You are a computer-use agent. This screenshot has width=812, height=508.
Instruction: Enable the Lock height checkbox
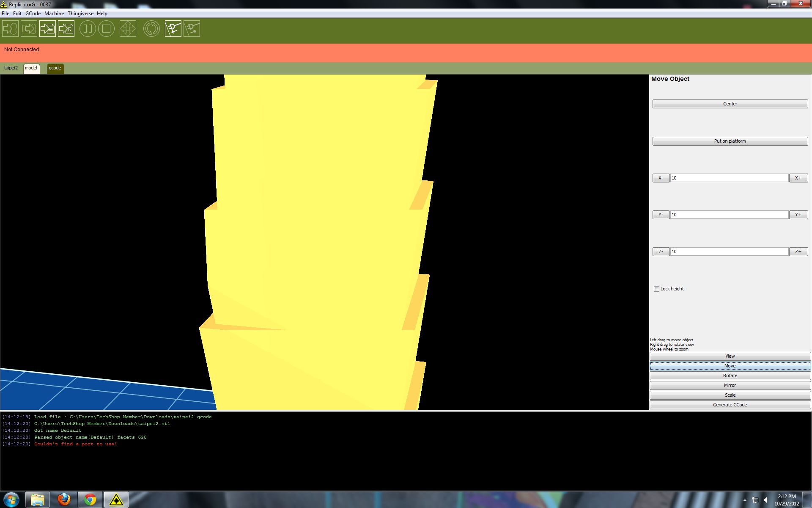(656, 289)
